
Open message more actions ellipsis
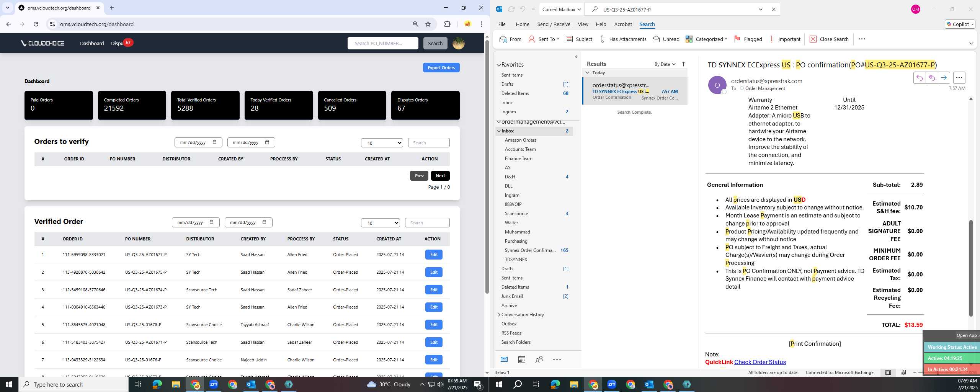[x=959, y=78]
